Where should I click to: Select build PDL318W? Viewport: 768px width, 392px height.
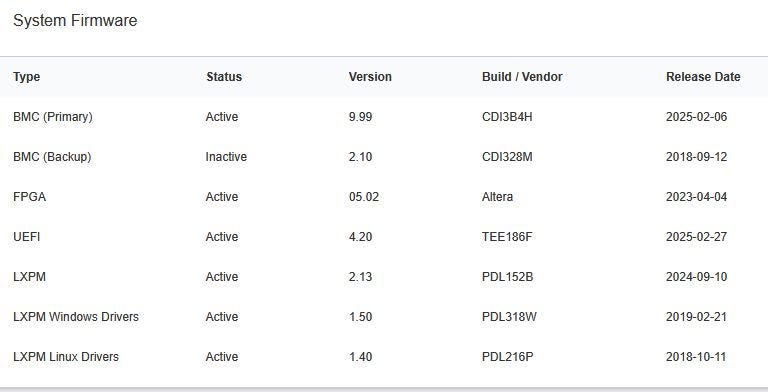pyautogui.click(x=509, y=317)
